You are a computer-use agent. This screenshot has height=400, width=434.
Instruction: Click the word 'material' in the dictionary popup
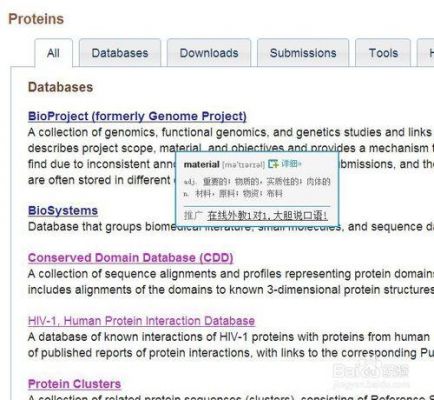tap(201, 164)
